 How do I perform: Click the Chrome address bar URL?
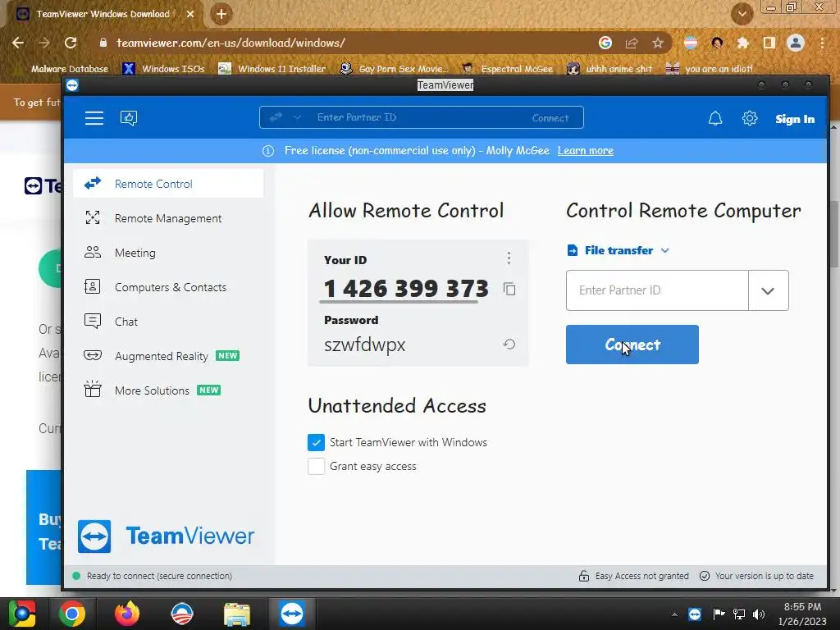(231, 43)
